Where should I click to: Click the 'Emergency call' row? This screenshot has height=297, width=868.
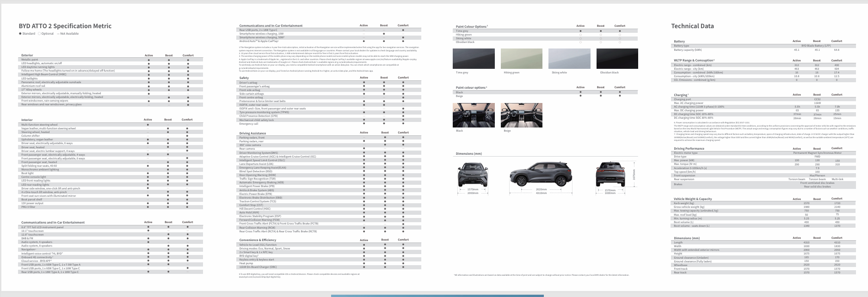coord(330,124)
